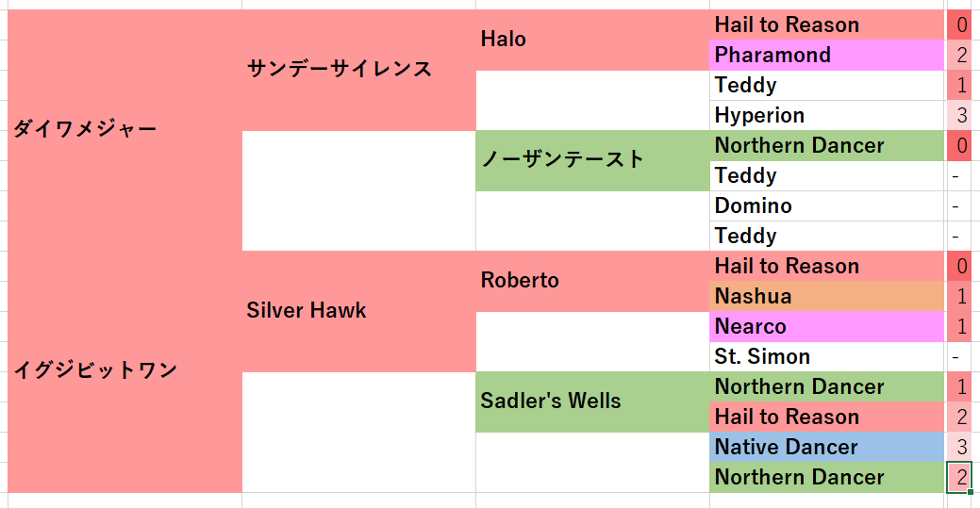The width and height of the screenshot is (980, 508).
Task: Click the blue Native Dancer cell
Action: tap(827, 447)
